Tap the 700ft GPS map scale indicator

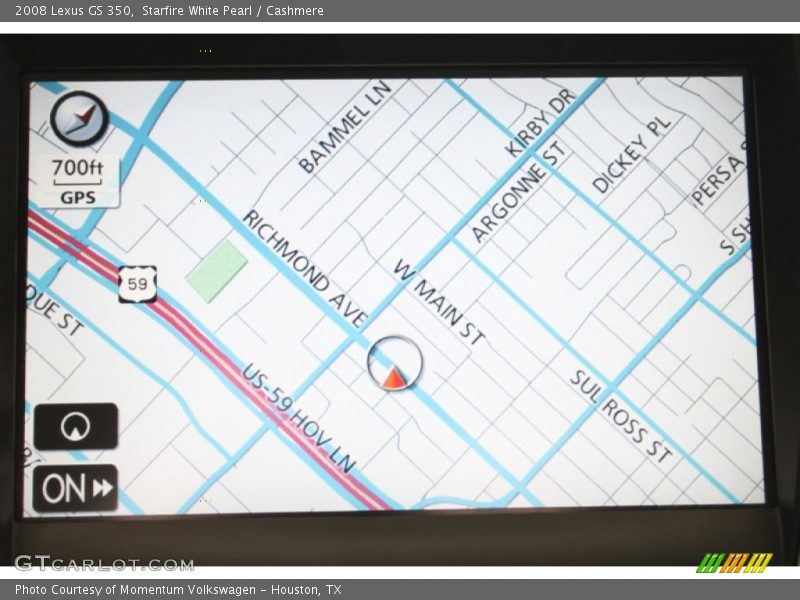coord(78,182)
